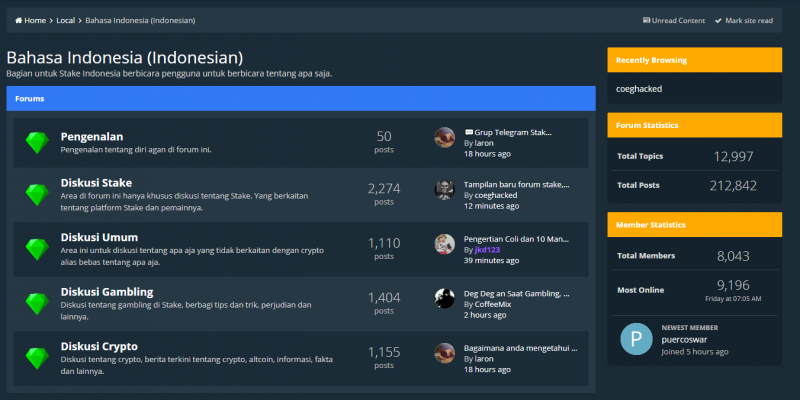Click '18 hours ago' in Pengenalan row
Viewport: 800px width, 400px height.
point(487,154)
